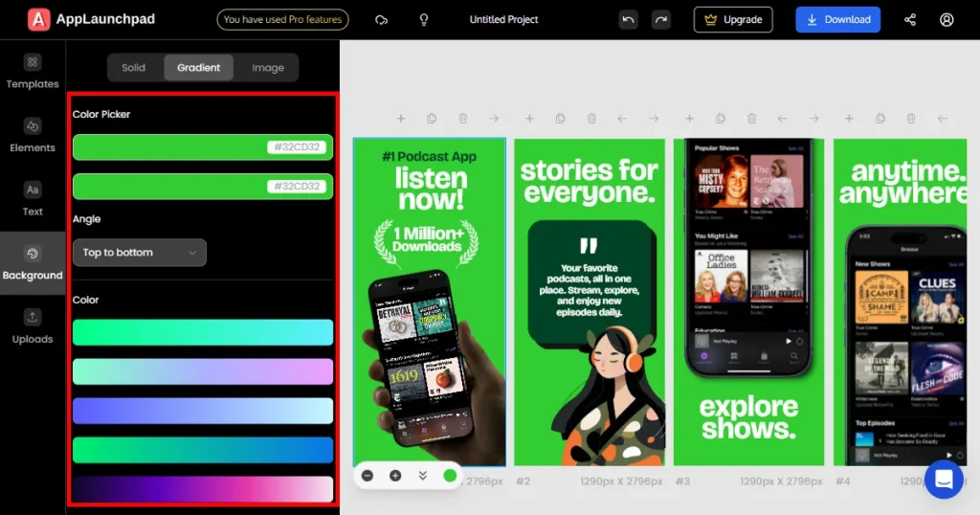980x515 pixels.
Task: Open the chat support bubble
Action: click(x=944, y=480)
